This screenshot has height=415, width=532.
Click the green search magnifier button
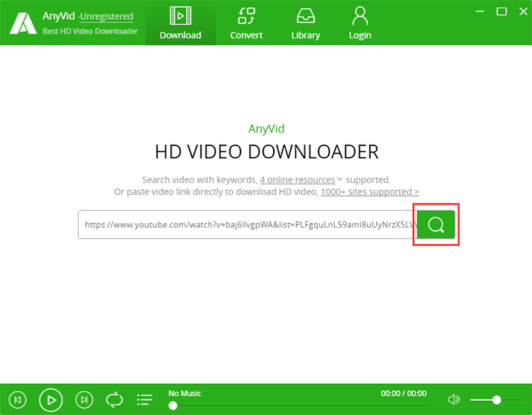pyautogui.click(x=436, y=225)
